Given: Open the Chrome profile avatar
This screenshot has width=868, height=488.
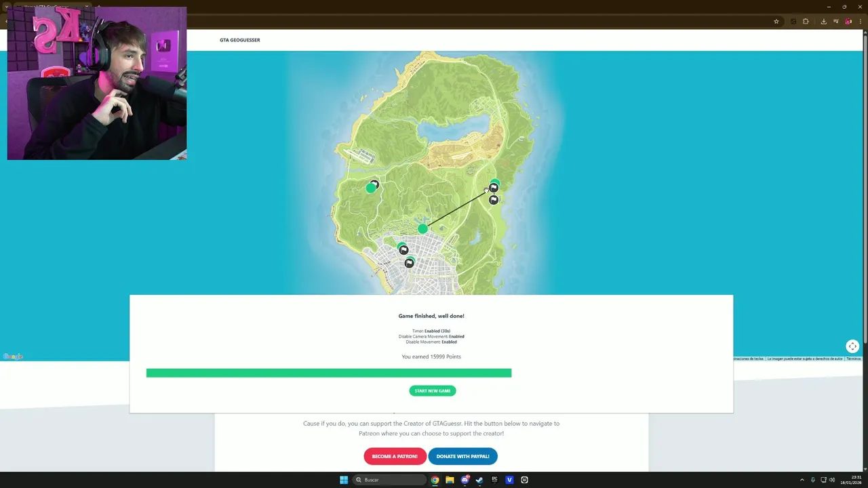Looking at the screenshot, I should [848, 22].
